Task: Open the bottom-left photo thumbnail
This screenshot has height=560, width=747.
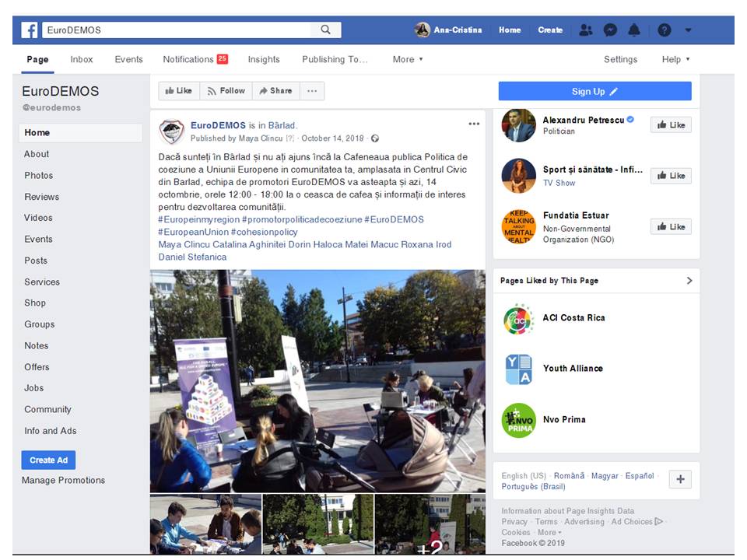Action: (x=205, y=523)
